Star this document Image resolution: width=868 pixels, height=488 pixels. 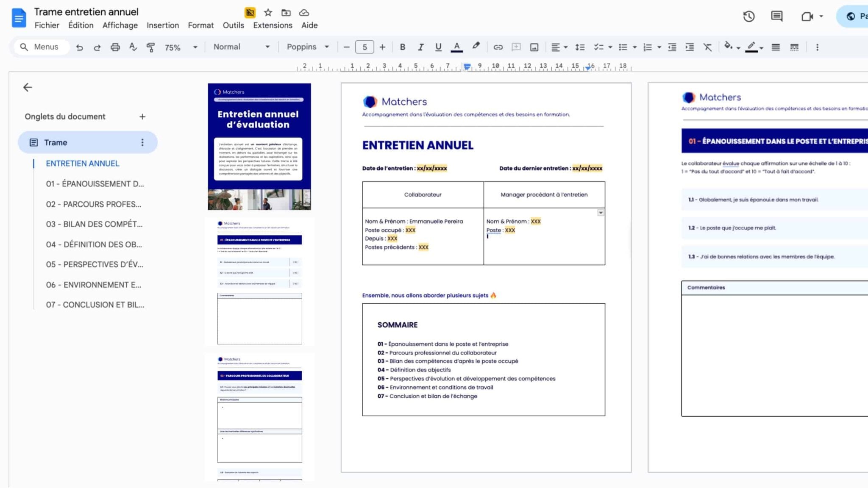click(x=268, y=13)
